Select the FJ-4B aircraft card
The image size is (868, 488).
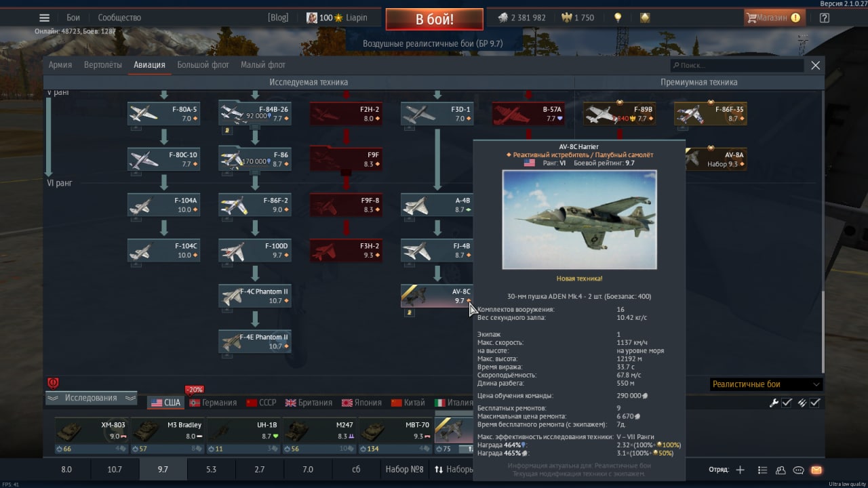coord(437,251)
